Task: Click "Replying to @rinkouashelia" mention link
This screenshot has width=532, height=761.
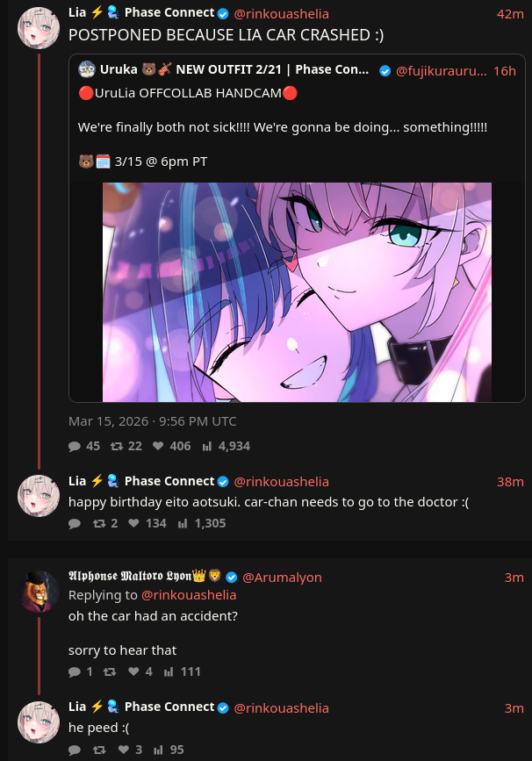Action: coord(189,595)
